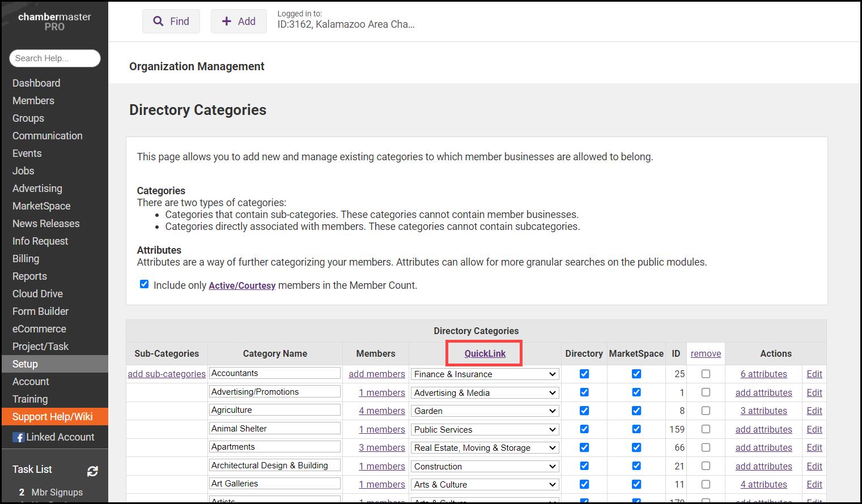
Task: Click the QuickLink column header link
Action: 485,353
